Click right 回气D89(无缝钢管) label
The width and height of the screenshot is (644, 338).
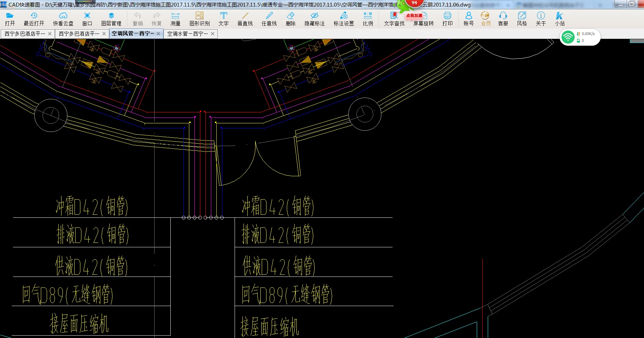[287, 294]
